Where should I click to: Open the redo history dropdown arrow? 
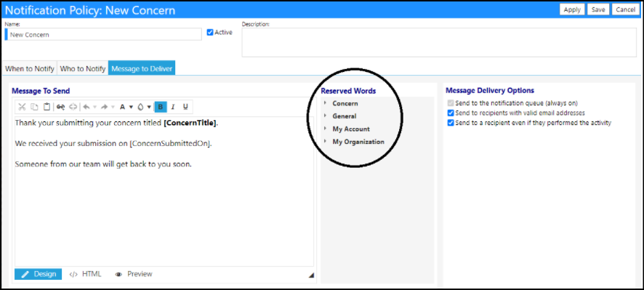(113, 108)
